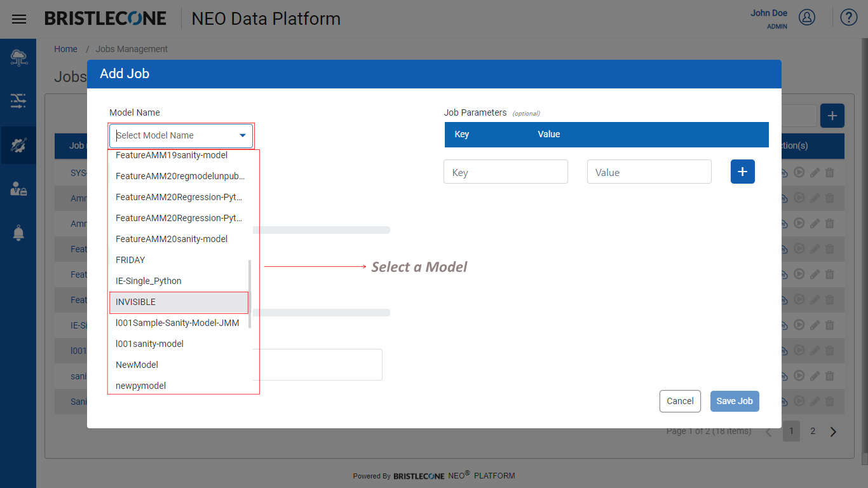Click the Value input field
Viewport: 868px width, 488px height.
tap(649, 172)
